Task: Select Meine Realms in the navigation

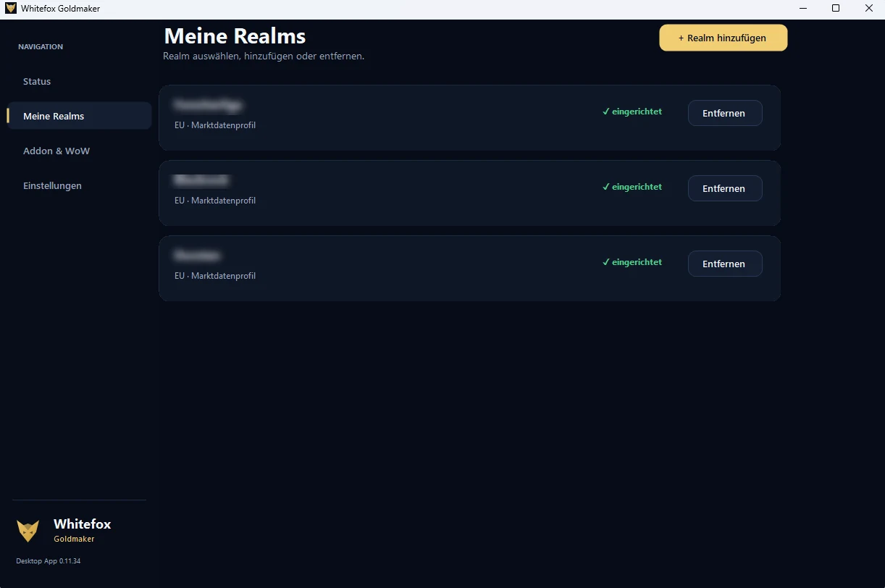Action: tap(80, 116)
